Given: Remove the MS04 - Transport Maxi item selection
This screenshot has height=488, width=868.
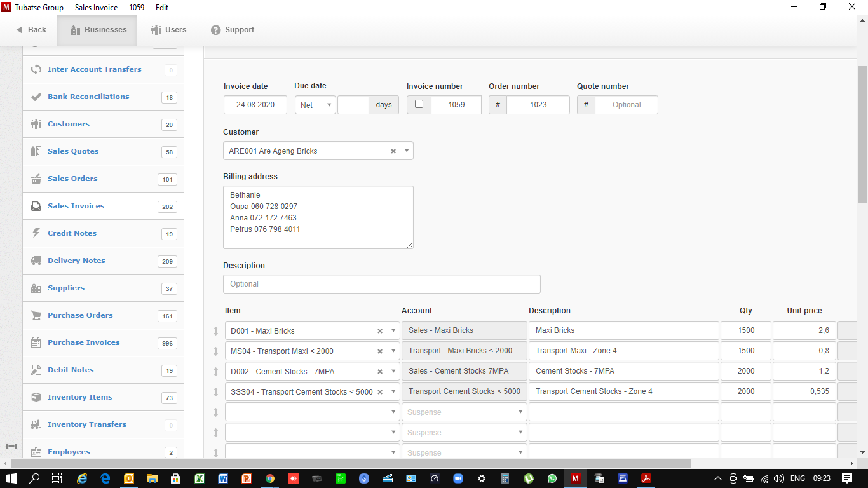Looking at the screenshot, I should (x=380, y=351).
